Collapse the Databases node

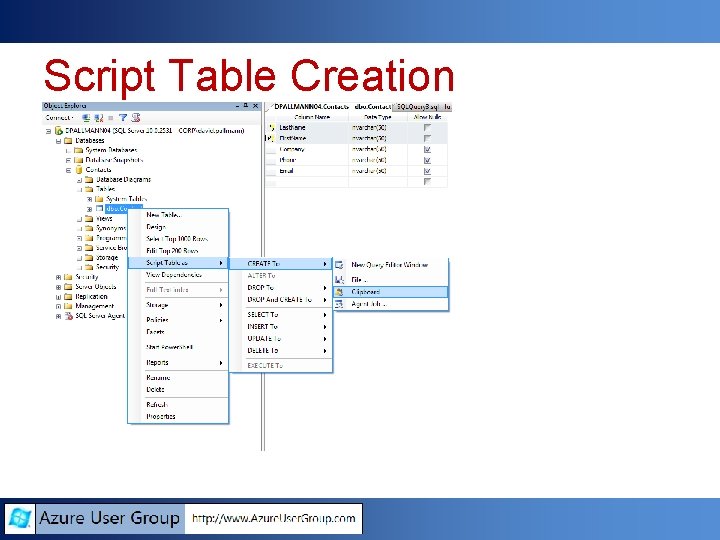pos(58,141)
